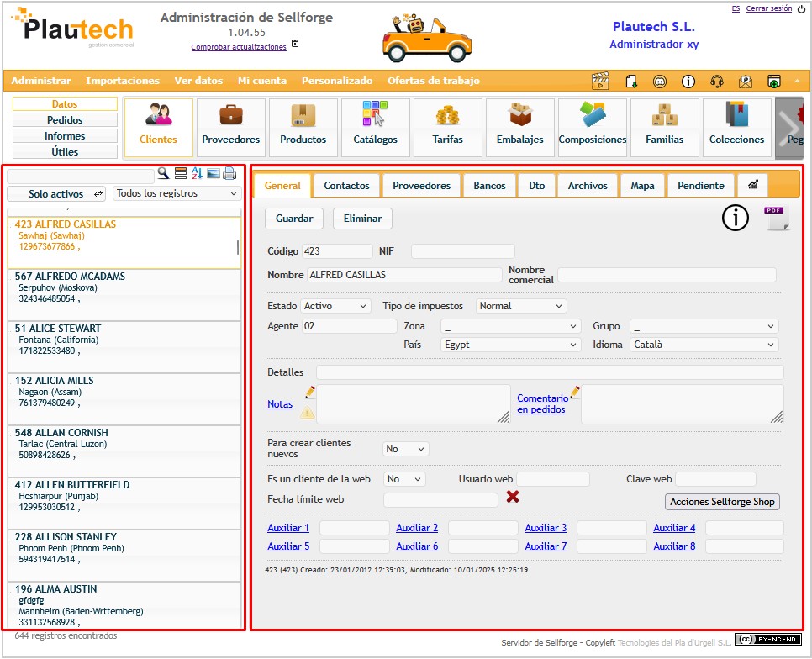Image resolution: width=812 pixels, height=659 pixels.
Task: Expand the Idioma dropdown showing Català
Action: [x=704, y=345]
